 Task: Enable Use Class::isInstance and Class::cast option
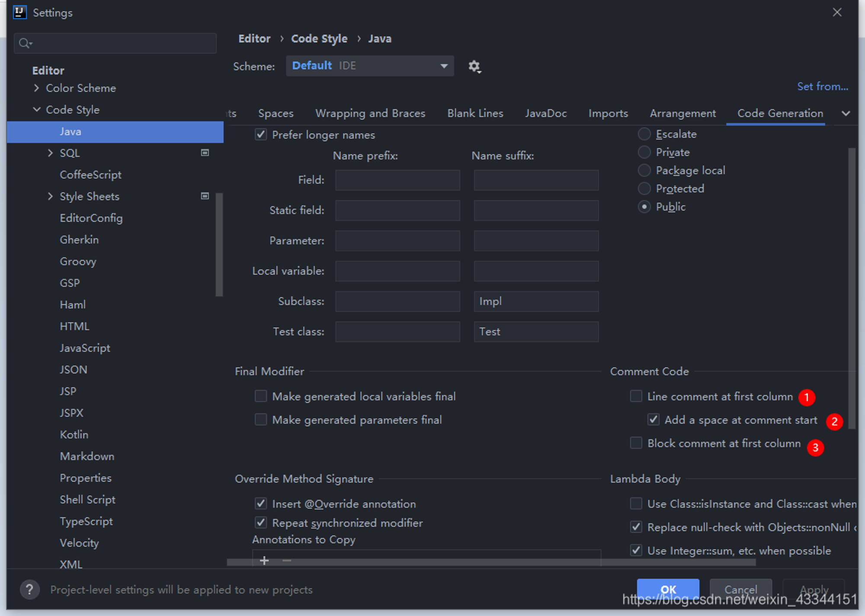coord(636,503)
